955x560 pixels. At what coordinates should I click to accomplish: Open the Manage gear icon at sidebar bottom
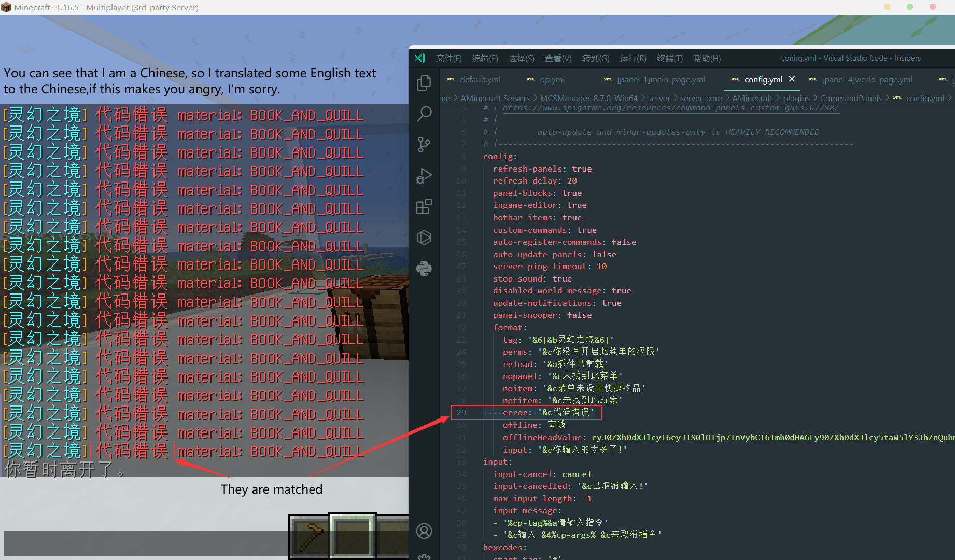424,556
